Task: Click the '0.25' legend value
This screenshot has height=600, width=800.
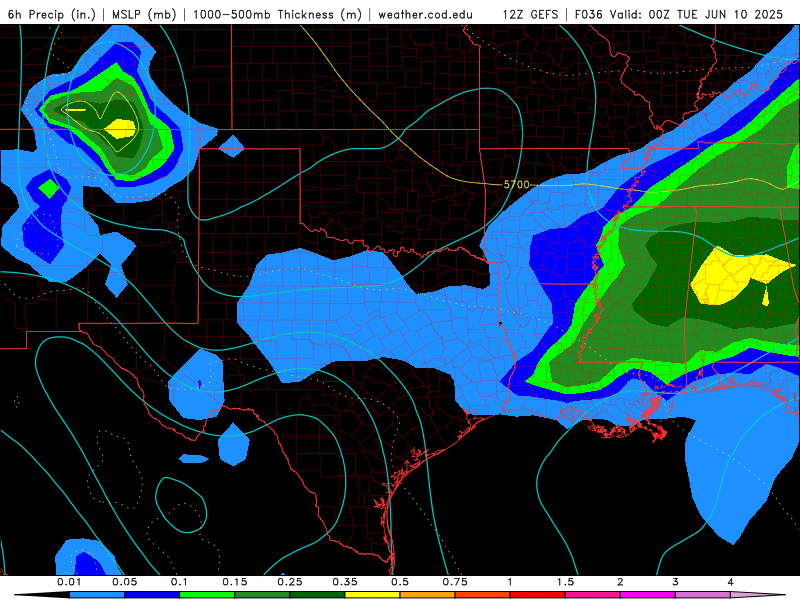Action: [290, 582]
